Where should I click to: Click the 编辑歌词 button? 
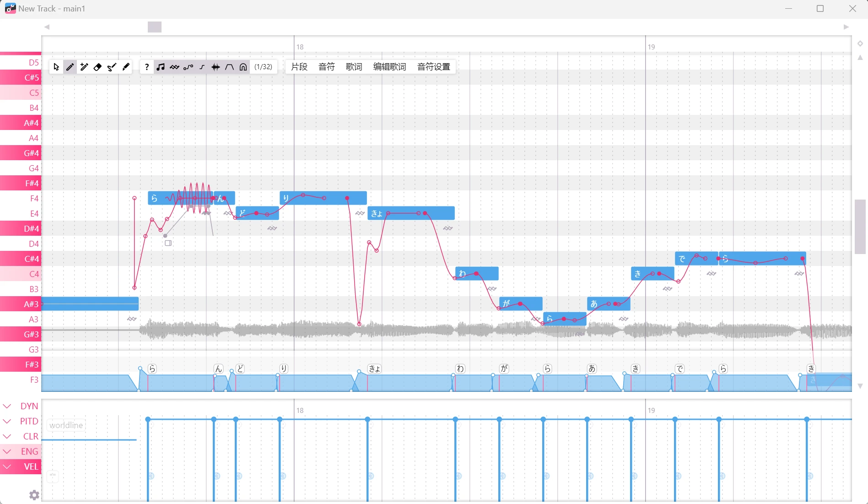point(389,67)
